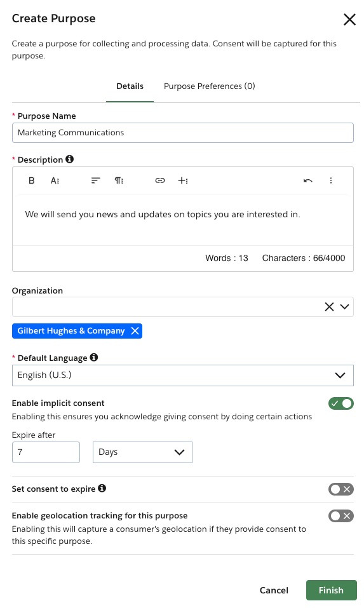Open the insert more options plus icon
This screenshot has height=608, width=364.
click(x=183, y=180)
